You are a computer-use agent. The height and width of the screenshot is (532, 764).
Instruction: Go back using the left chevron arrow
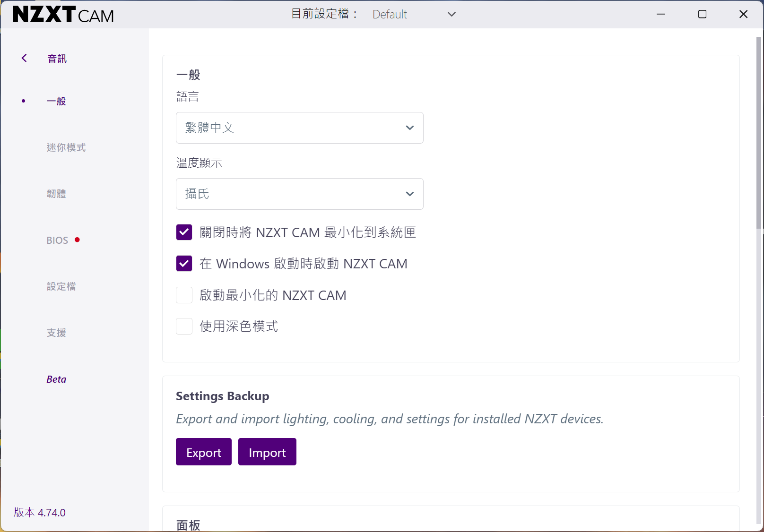[24, 58]
